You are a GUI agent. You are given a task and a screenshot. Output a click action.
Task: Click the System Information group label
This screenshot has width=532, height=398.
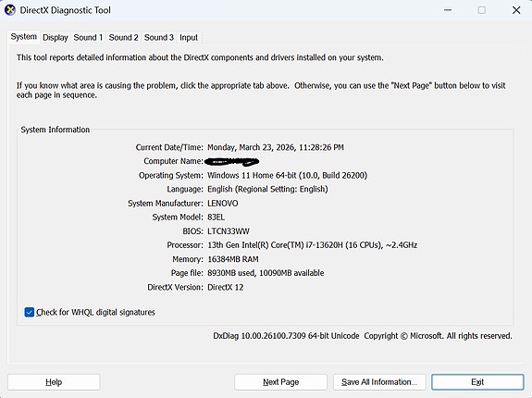click(x=55, y=130)
